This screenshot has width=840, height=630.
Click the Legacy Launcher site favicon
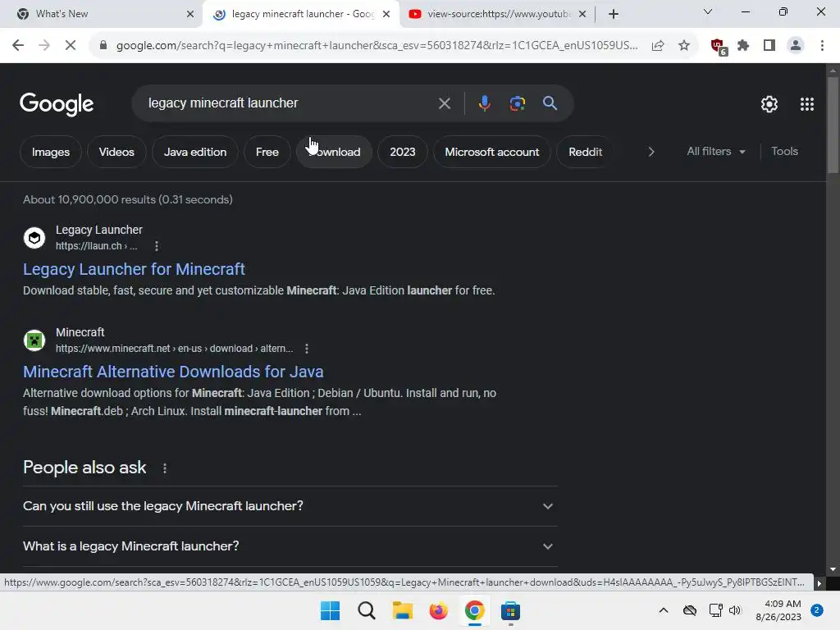[34, 237]
